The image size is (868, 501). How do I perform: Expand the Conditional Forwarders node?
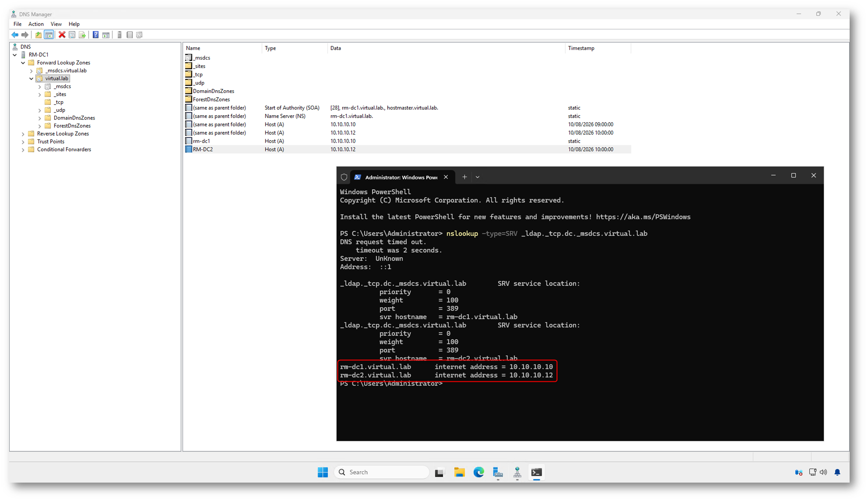[x=23, y=150]
